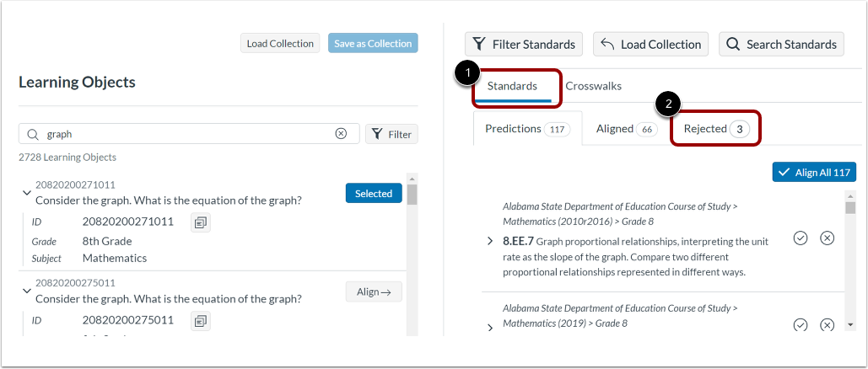Toggle the Selected button for object 20820200271011
The width and height of the screenshot is (868, 369).
click(374, 194)
